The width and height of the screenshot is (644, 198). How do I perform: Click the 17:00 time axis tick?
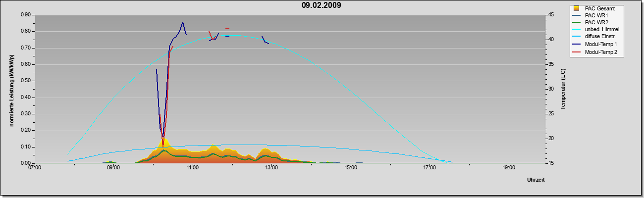(x=429, y=168)
